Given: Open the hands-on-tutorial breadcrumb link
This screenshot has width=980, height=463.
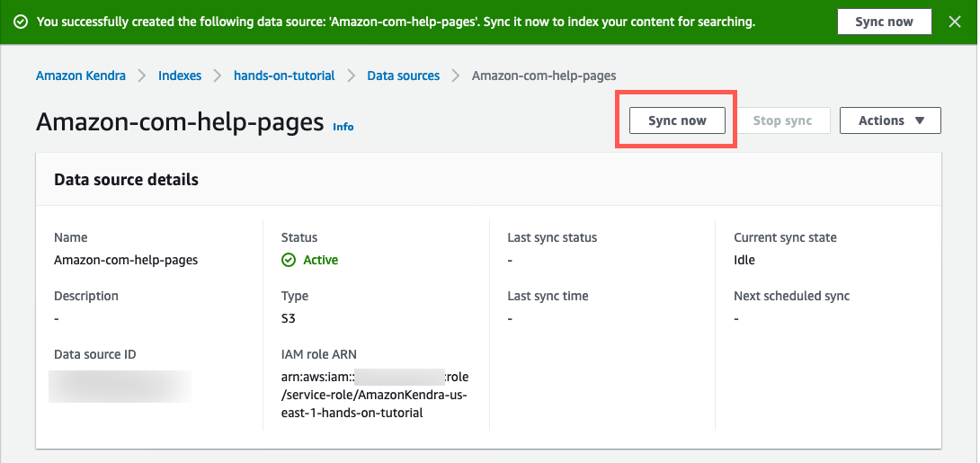Looking at the screenshot, I should click(x=284, y=76).
